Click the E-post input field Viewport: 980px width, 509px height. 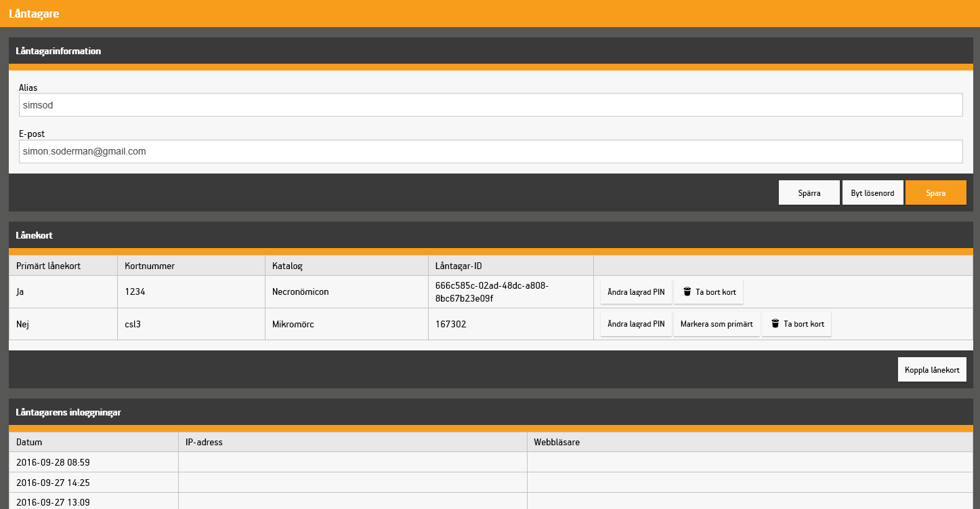pyautogui.click(x=491, y=152)
